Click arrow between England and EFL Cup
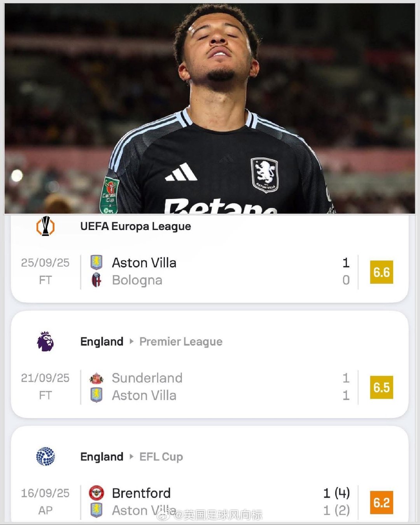This screenshot has width=420, height=525. pyautogui.click(x=131, y=457)
